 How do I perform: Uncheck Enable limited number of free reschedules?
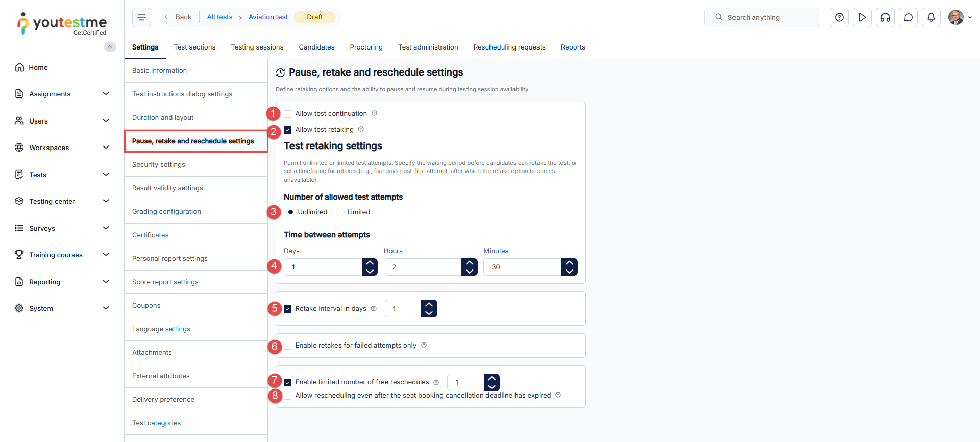coord(288,382)
